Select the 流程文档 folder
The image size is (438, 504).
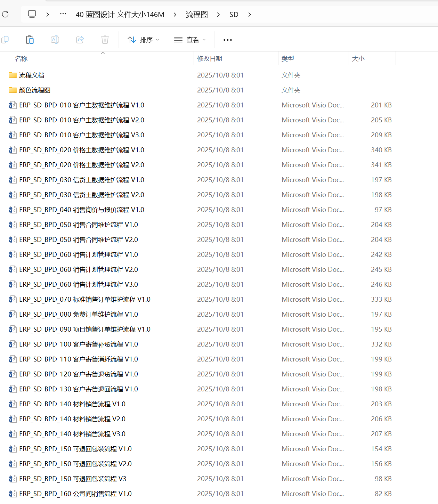[x=32, y=75]
